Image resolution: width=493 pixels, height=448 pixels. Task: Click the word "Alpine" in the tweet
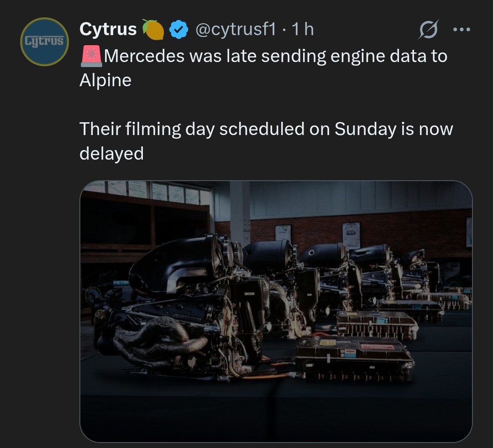click(105, 80)
